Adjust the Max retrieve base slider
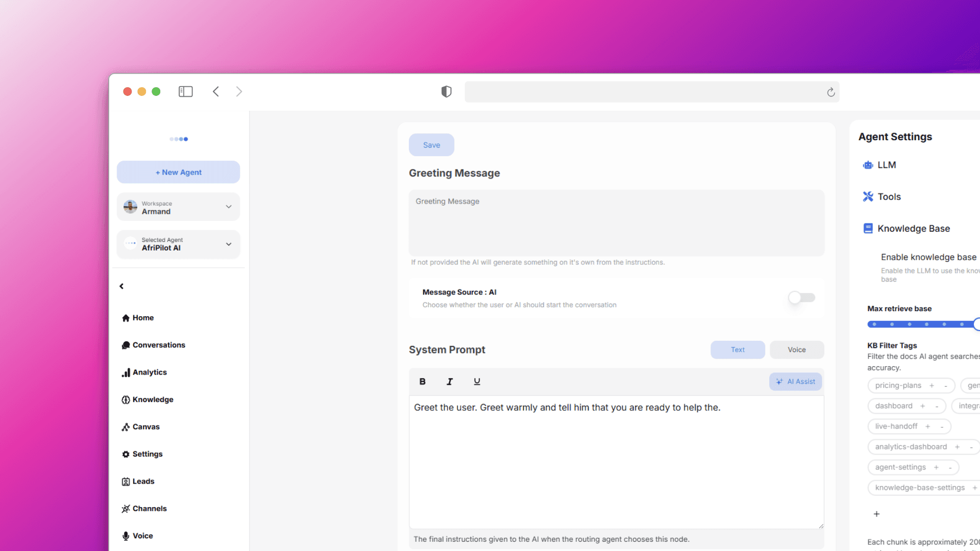The width and height of the screenshot is (980, 551). pos(975,324)
